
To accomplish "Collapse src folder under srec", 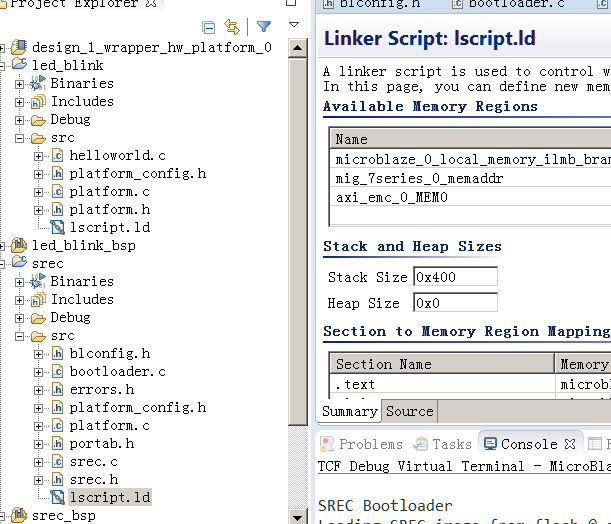I will click(x=19, y=336).
